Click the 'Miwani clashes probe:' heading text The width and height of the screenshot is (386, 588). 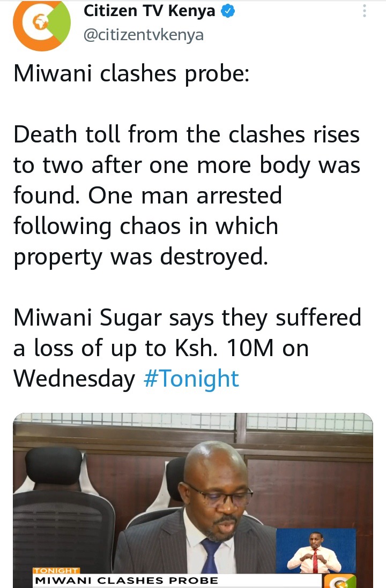pos(131,73)
